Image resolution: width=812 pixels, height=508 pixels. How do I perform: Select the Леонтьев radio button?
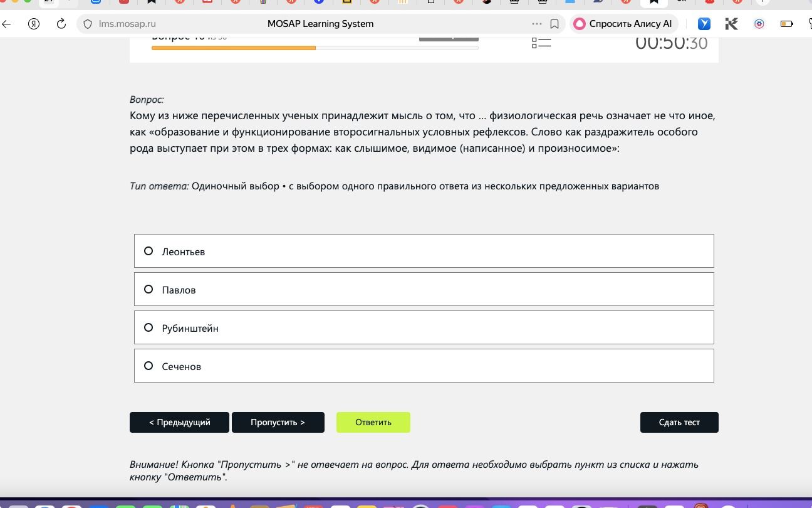click(148, 251)
